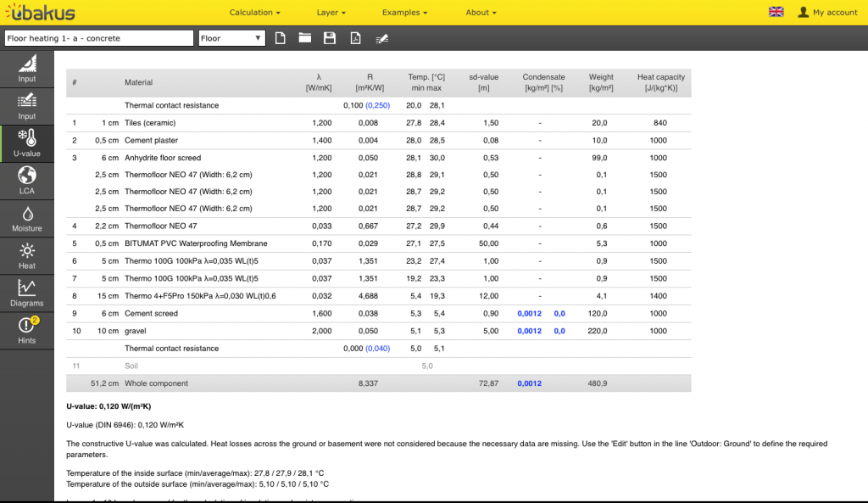This screenshot has width=868, height=503.
Task: Export as PDF using the toolbar icon
Action: tap(356, 38)
